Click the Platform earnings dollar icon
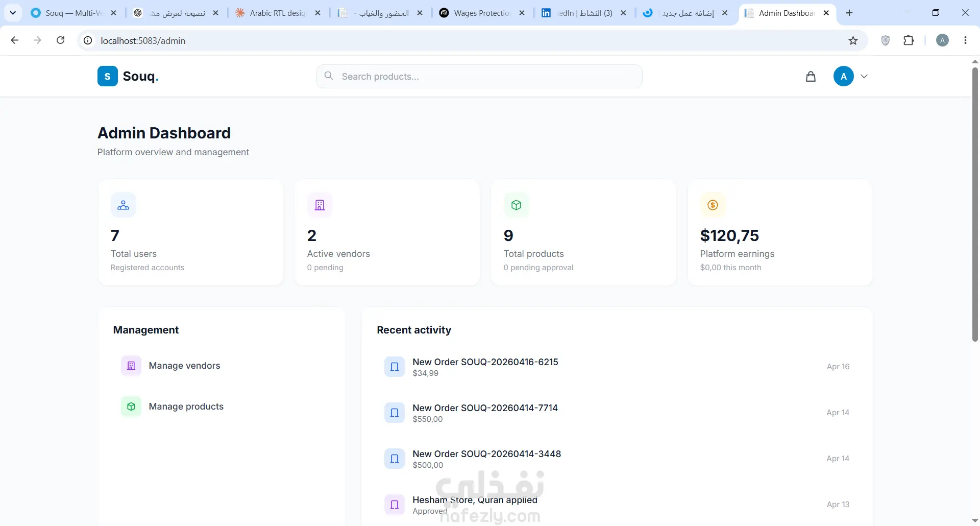 point(713,205)
